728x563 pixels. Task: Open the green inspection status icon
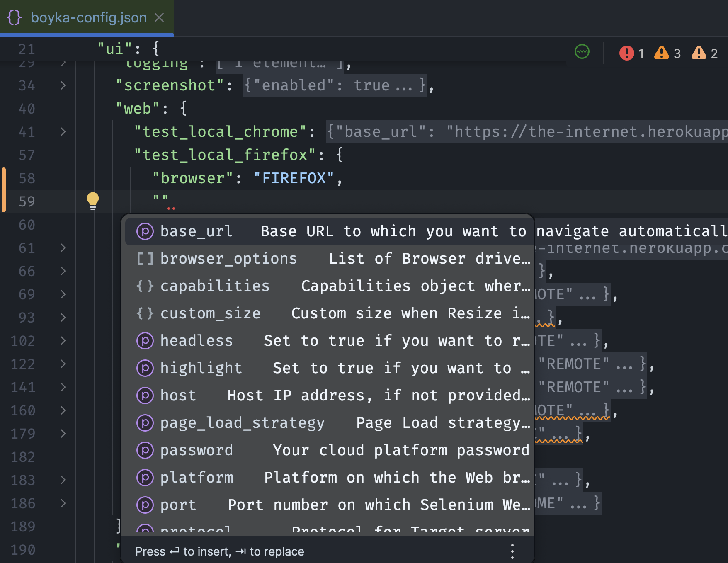(582, 52)
